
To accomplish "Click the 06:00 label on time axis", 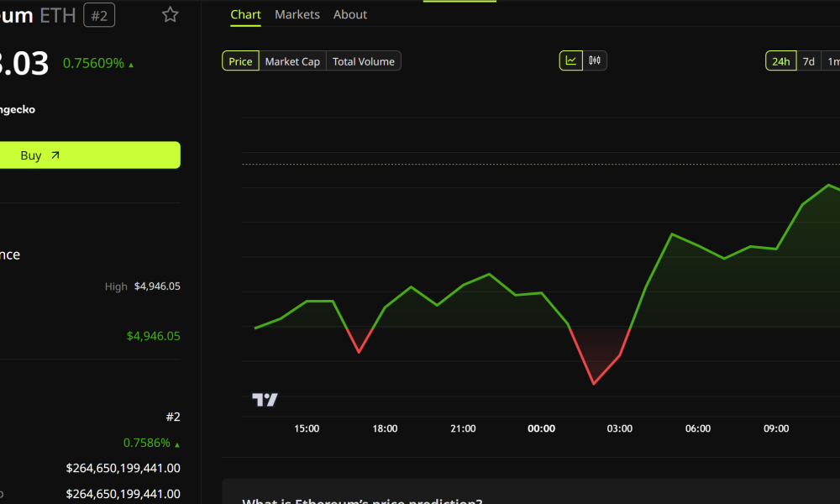I will click(x=697, y=428).
